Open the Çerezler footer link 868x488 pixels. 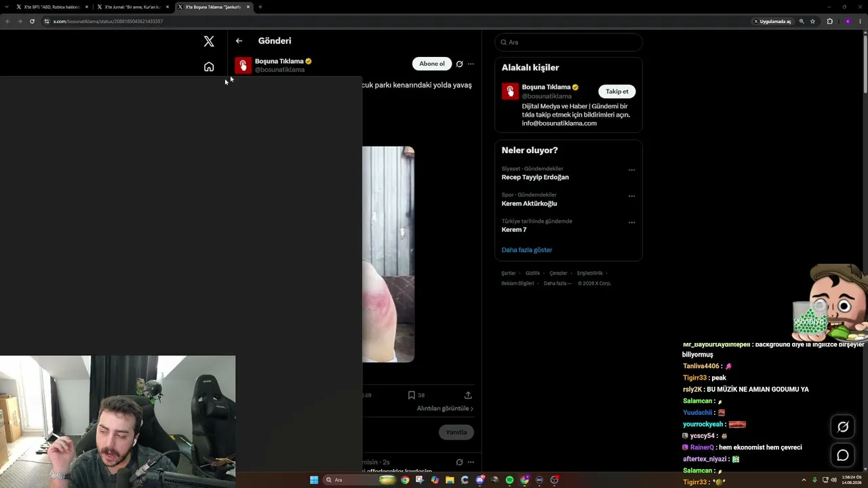tap(558, 273)
